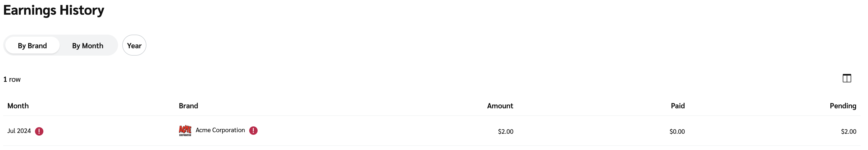Screen dimensions: 868x150
Task: Sort by the Month column header
Action: [18, 106]
